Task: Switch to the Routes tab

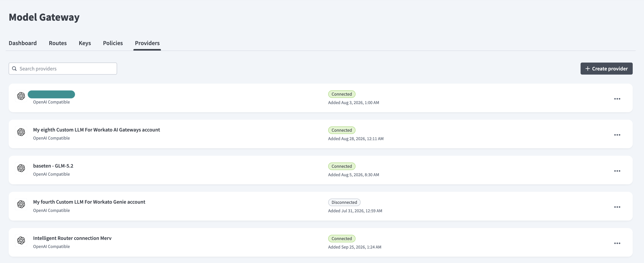Action: [x=58, y=43]
